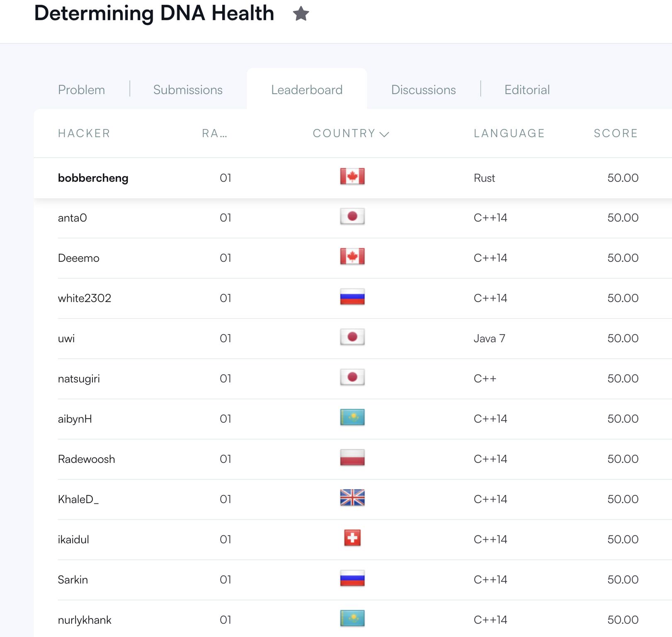The image size is (672, 637).
Task: Click bobbercheng's Canada flag icon
Action: [352, 176]
